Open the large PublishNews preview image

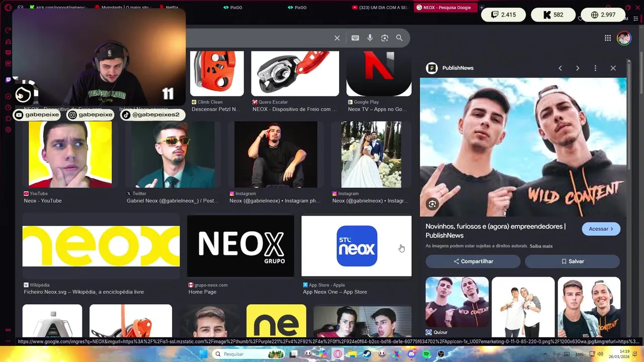coord(523,147)
